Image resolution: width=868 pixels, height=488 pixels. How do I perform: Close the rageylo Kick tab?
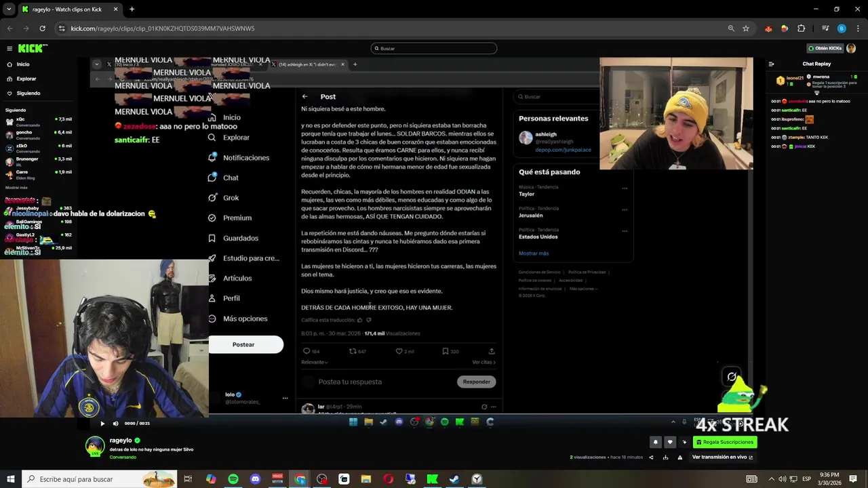point(115,9)
